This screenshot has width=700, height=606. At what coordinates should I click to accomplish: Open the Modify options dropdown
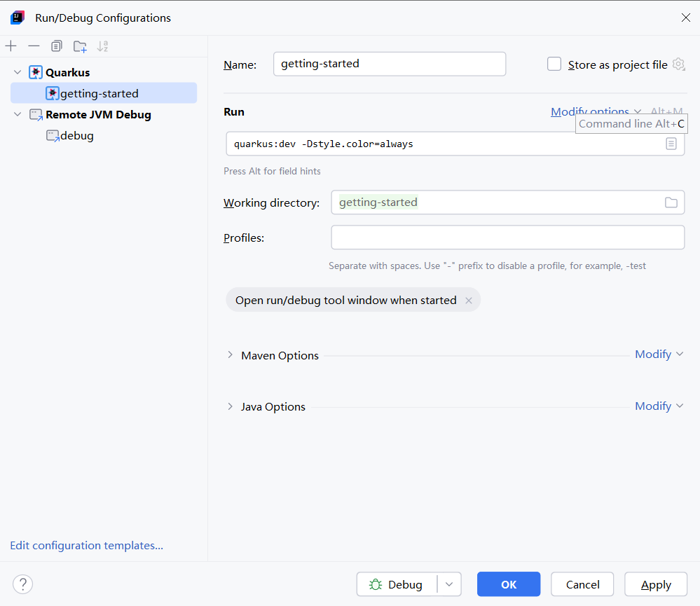[596, 111]
